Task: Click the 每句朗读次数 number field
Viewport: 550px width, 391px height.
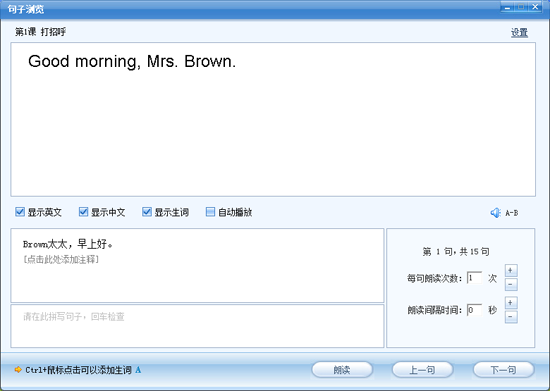Action: 474,278
